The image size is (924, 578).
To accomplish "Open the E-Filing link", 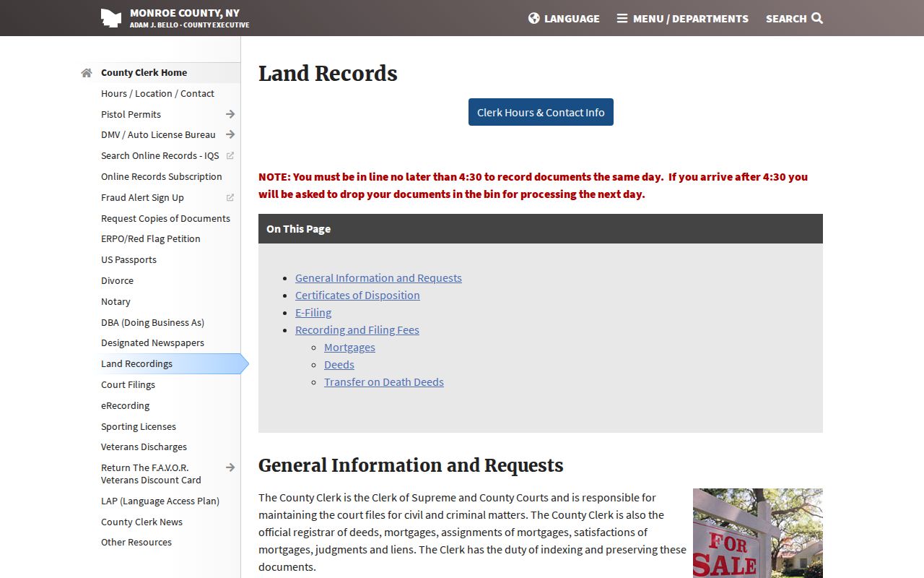I will [313, 312].
